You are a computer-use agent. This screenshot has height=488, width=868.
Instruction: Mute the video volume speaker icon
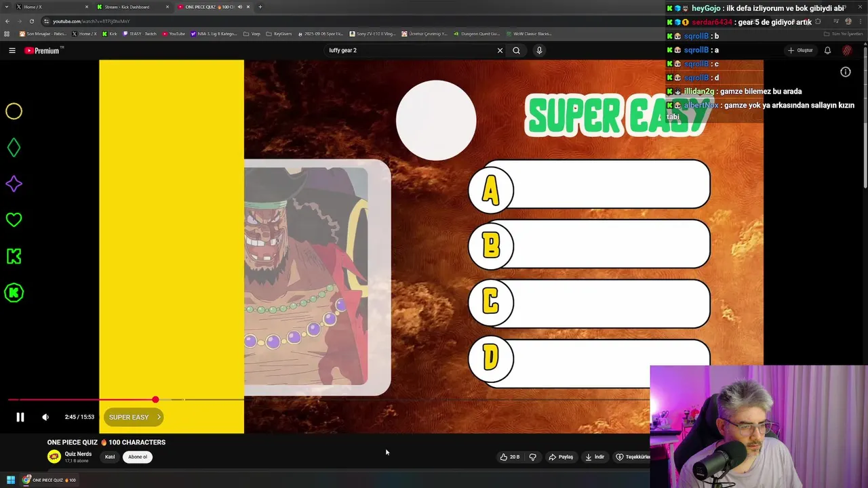click(x=45, y=417)
